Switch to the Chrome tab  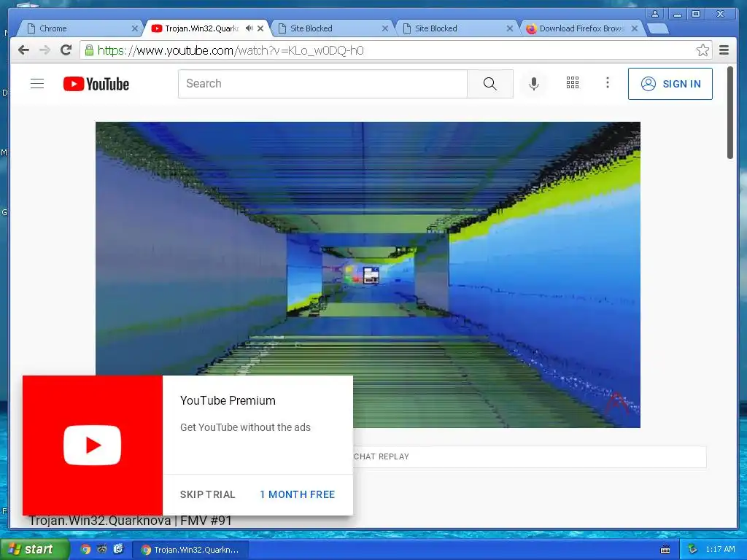(79, 28)
